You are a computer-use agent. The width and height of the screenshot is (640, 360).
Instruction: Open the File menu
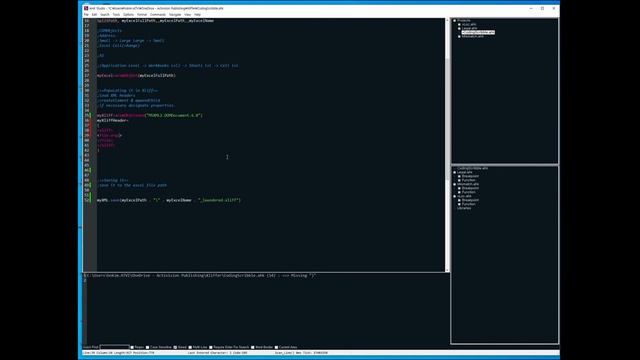pyautogui.click(x=86, y=15)
